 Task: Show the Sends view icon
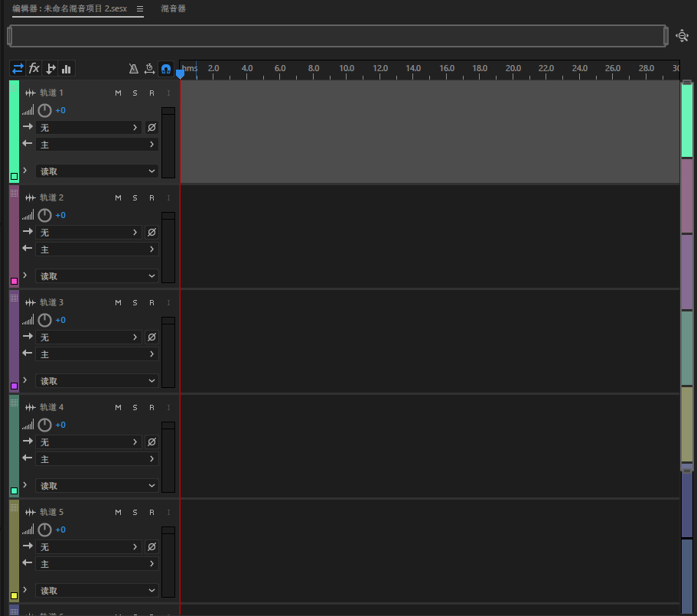click(x=50, y=68)
